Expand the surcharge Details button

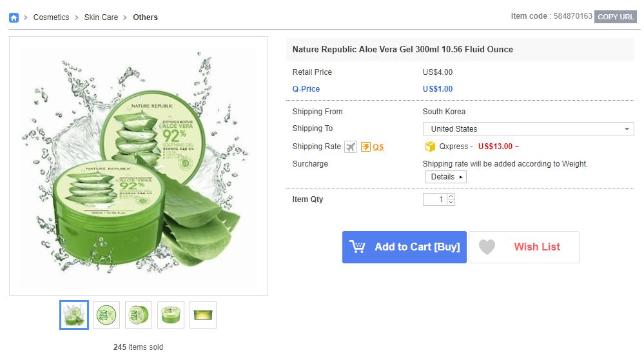[446, 177]
